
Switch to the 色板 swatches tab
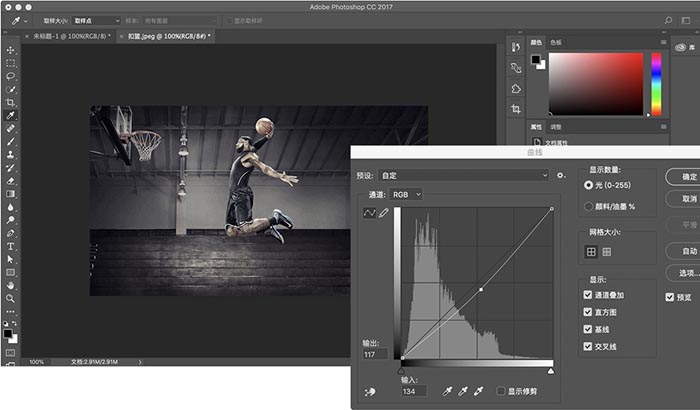(557, 42)
